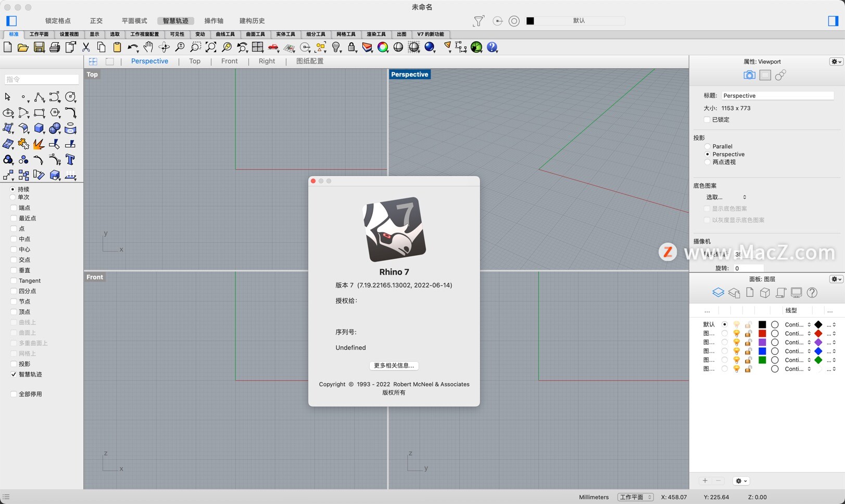
Task: Switch to the 实体工具 toolbar tab
Action: click(x=285, y=34)
